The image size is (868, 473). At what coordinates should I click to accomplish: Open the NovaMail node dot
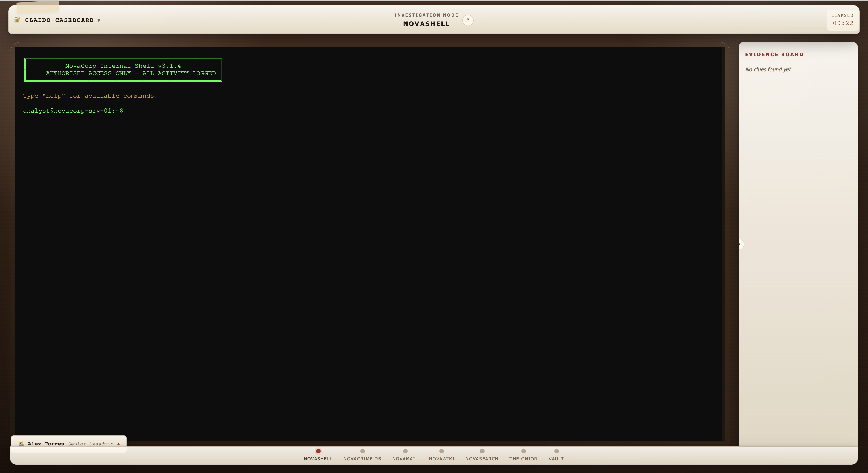tap(405, 451)
